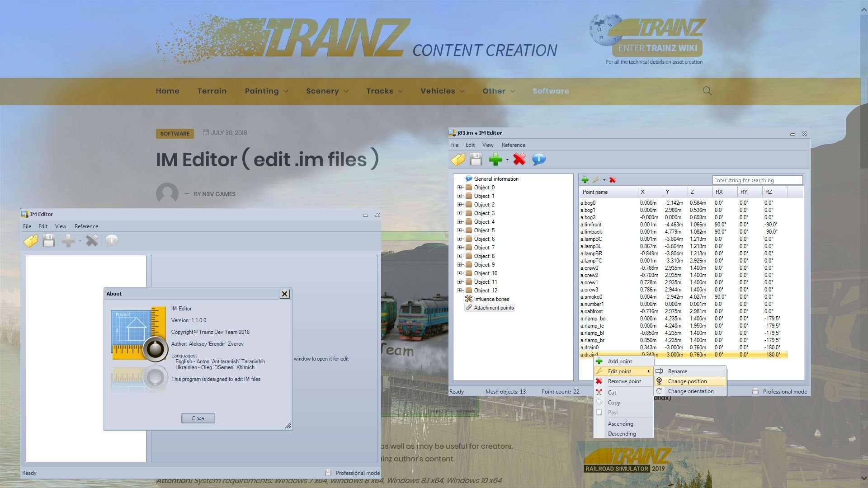The height and width of the screenshot is (488, 868).
Task: Click the Trainz Content Creation logo
Action: 357,40
